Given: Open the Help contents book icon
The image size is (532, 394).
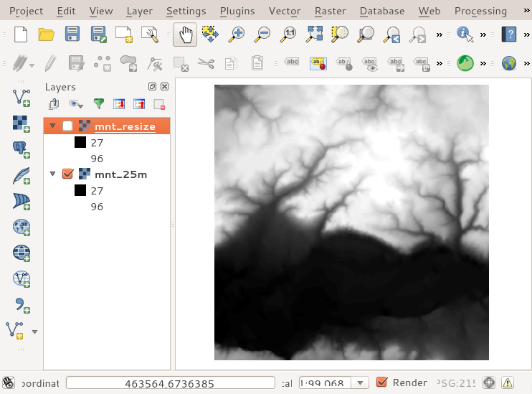Looking at the screenshot, I should tap(509, 34).
